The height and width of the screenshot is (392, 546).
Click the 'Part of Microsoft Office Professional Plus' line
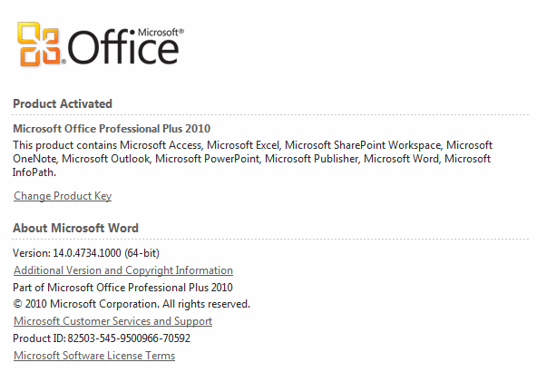point(122,288)
